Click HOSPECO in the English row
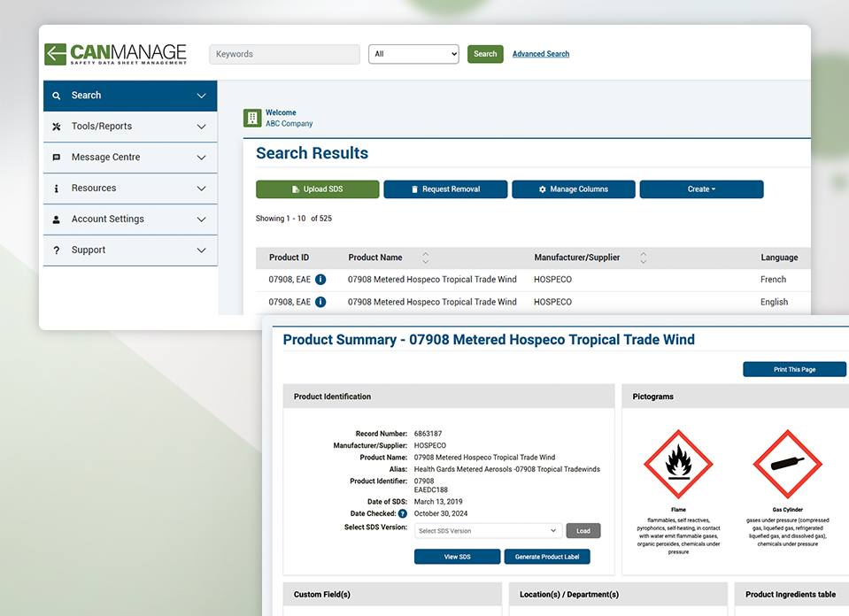Image resolution: width=849 pixels, height=616 pixels. [x=552, y=302]
